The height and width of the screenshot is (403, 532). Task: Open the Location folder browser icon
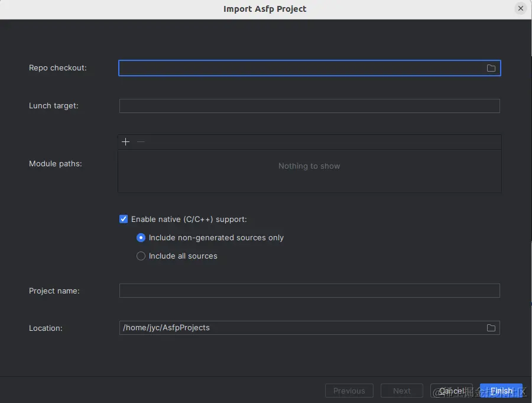tap(491, 328)
